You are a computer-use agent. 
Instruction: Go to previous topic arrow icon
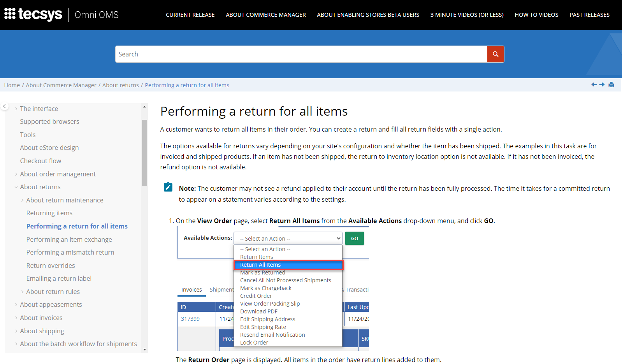594,84
